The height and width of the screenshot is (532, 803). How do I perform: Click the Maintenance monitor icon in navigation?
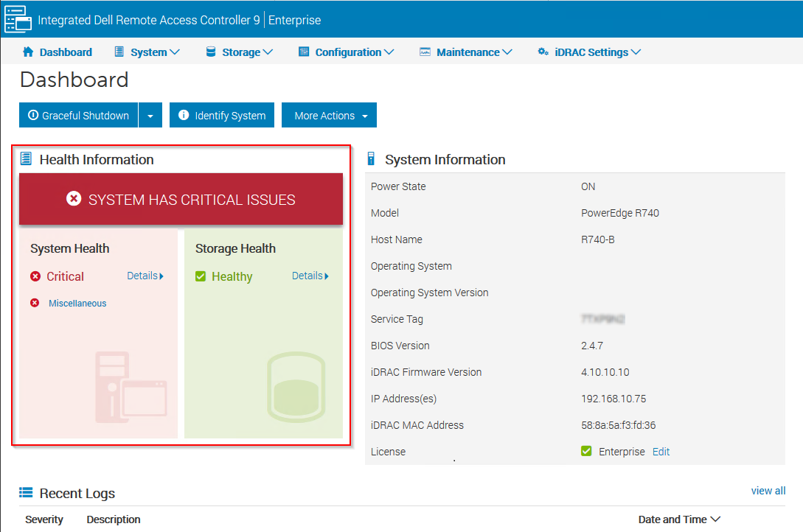pyautogui.click(x=425, y=52)
